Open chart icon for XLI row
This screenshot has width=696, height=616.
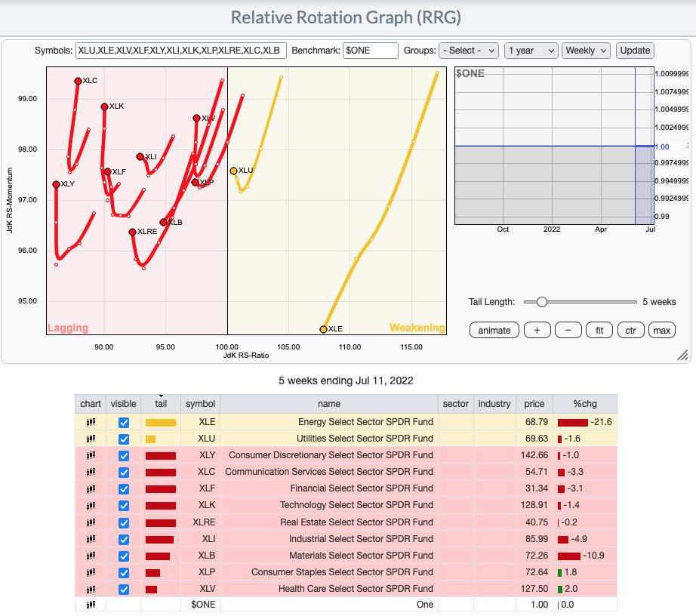91,539
